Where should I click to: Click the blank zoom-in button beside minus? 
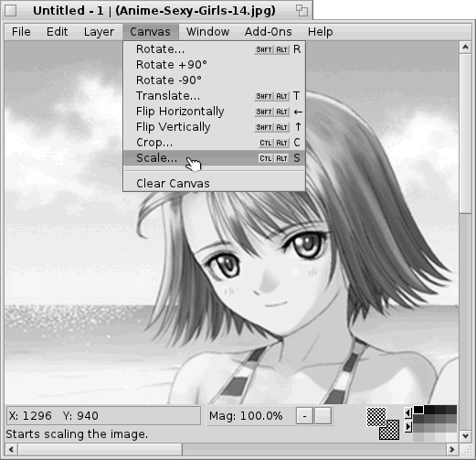coord(323,416)
